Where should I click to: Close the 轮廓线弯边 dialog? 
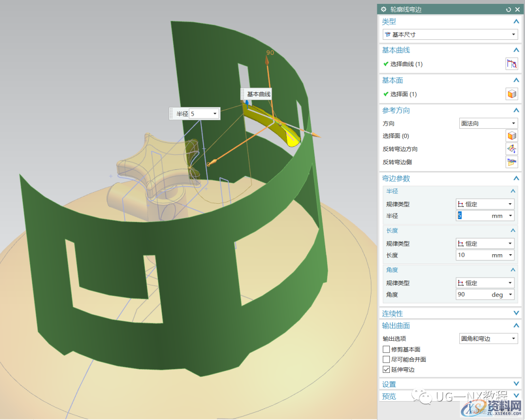[x=517, y=9]
